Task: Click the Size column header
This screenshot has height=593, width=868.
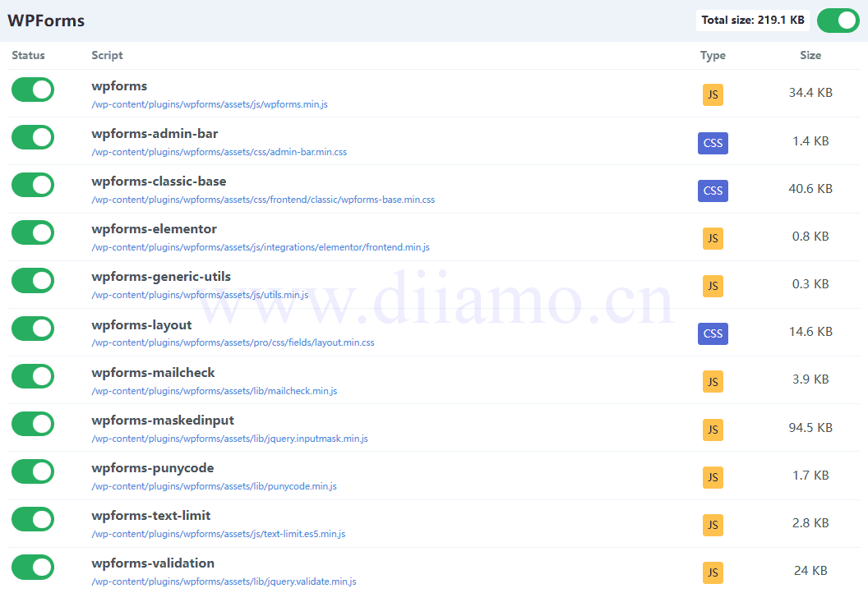Action: [810, 55]
